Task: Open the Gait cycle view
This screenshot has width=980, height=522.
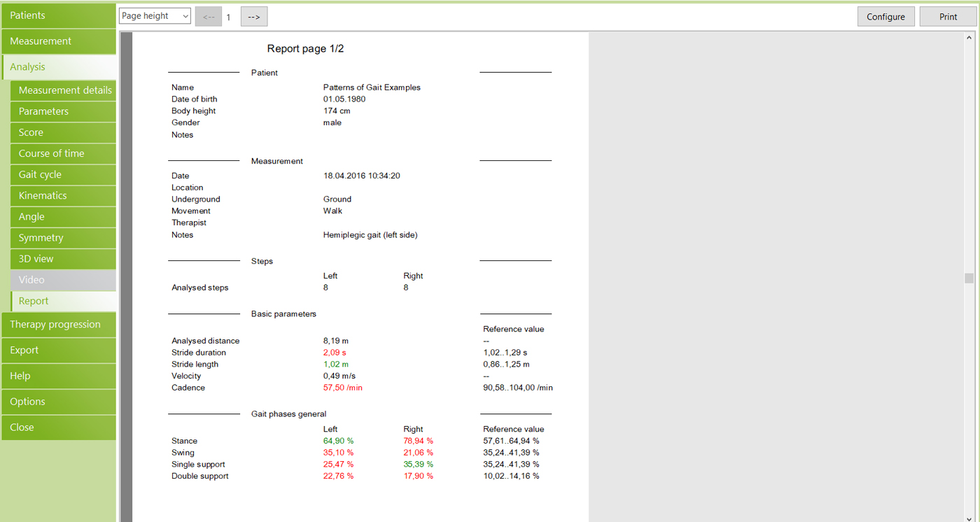Action: point(63,174)
